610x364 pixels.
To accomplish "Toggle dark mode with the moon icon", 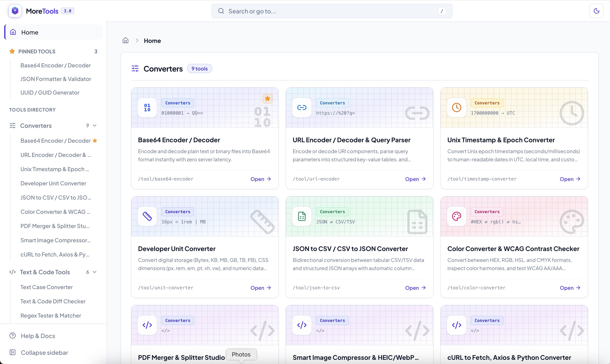I will click(x=597, y=11).
